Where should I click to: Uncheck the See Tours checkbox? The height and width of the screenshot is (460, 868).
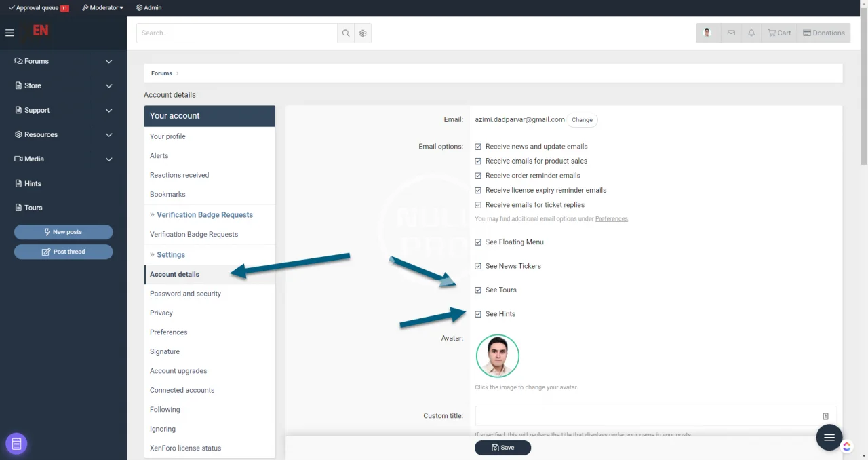coord(478,290)
